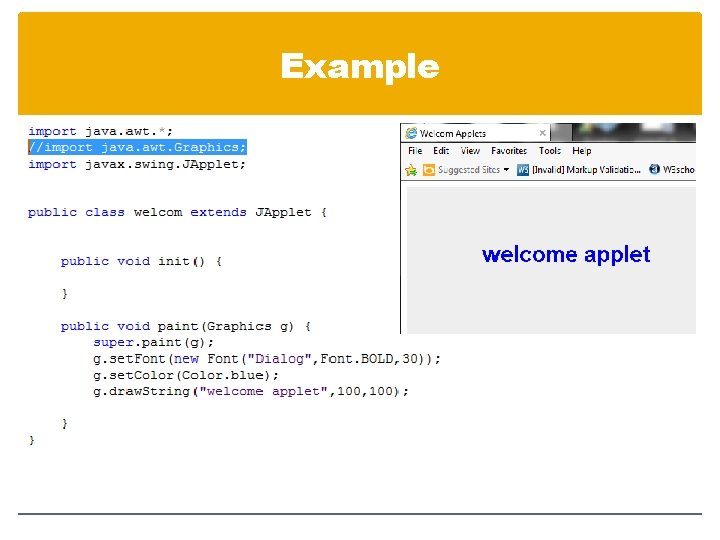This screenshot has height=540, width=720.
Task: Click the 'g.setColor(Color.blue);' line
Action: [186, 375]
